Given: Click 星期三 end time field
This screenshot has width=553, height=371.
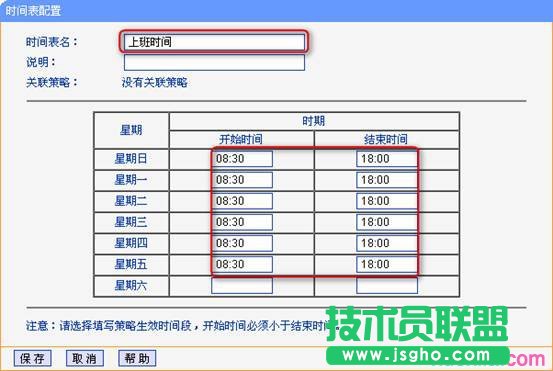Looking at the screenshot, I should 387,222.
